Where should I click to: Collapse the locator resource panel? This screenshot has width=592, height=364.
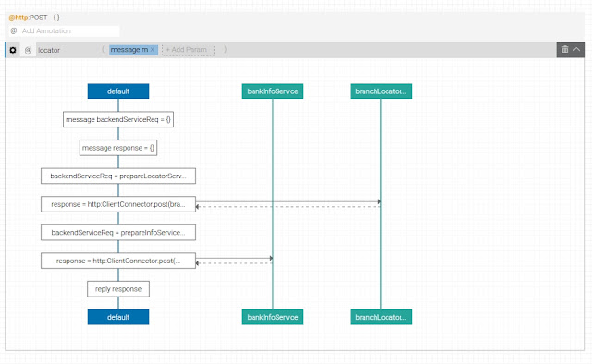pos(576,49)
